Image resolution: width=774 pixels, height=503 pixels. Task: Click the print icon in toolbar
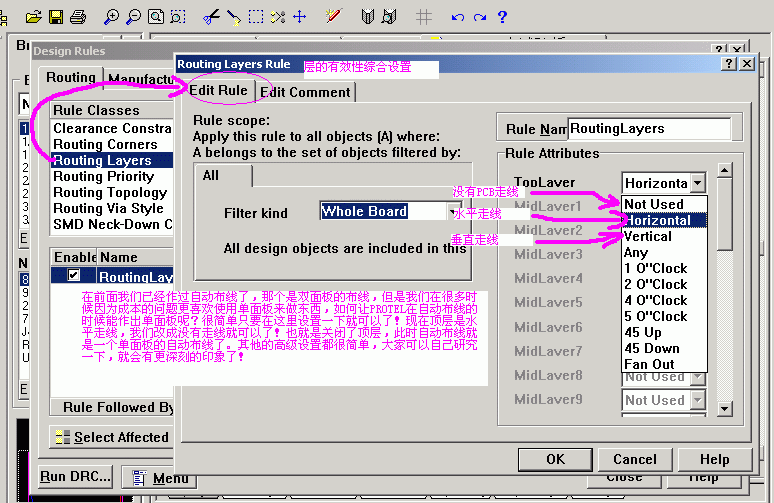point(78,17)
